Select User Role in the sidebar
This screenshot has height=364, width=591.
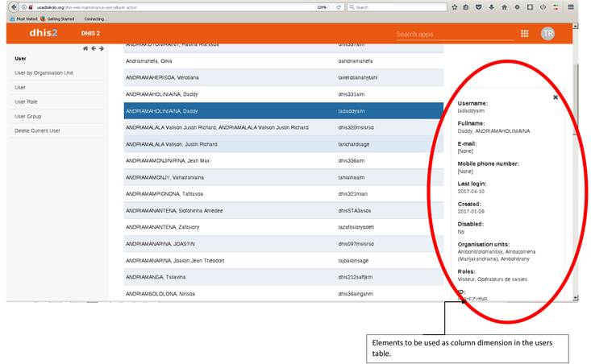pyautogui.click(x=27, y=101)
